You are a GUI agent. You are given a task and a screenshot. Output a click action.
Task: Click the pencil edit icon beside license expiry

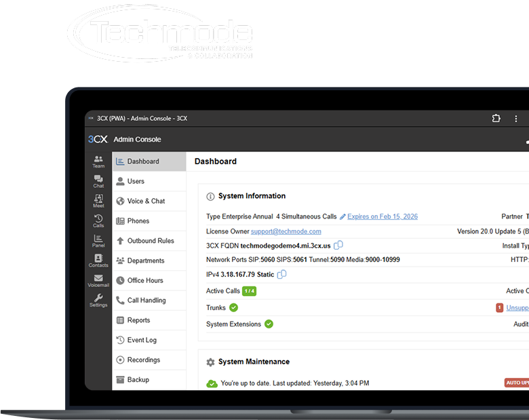(342, 216)
